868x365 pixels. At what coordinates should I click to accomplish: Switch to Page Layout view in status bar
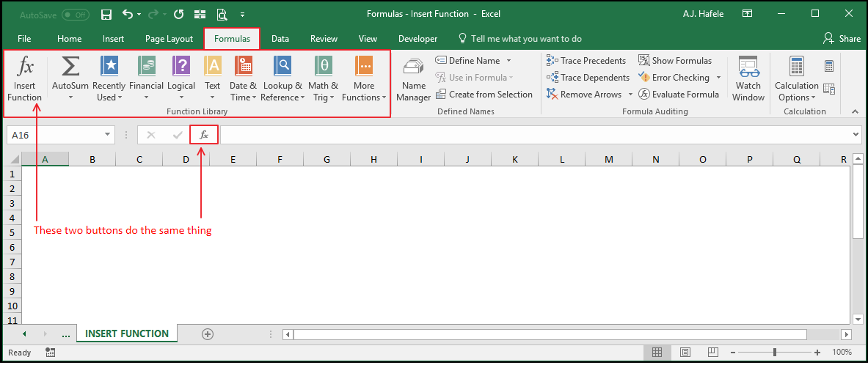tap(685, 353)
